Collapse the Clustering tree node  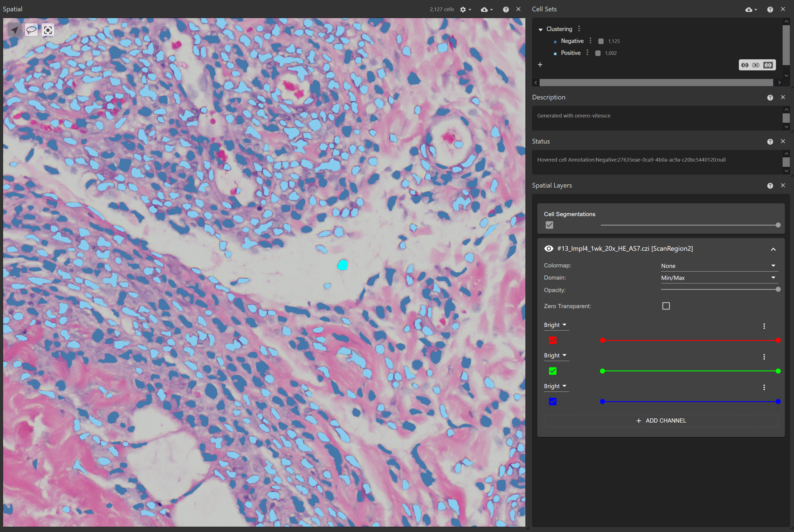coord(540,30)
